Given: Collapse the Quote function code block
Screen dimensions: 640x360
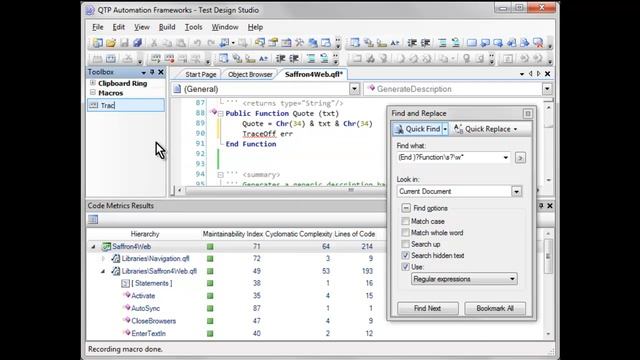Looking at the screenshot, I should click(x=220, y=114).
